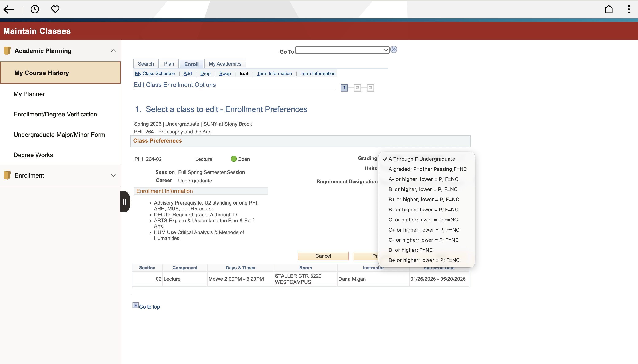Click the Days & Times column header
Image resolution: width=638 pixels, height=364 pixels.
(x=240, y=268)
